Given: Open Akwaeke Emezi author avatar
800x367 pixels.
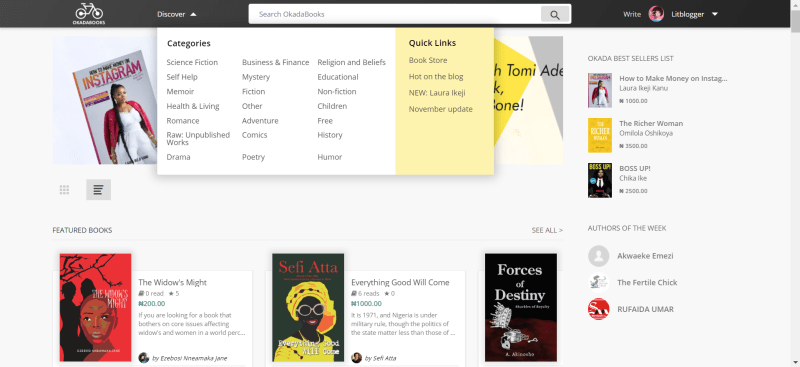Looking at the screenshot, I should 598,256.
